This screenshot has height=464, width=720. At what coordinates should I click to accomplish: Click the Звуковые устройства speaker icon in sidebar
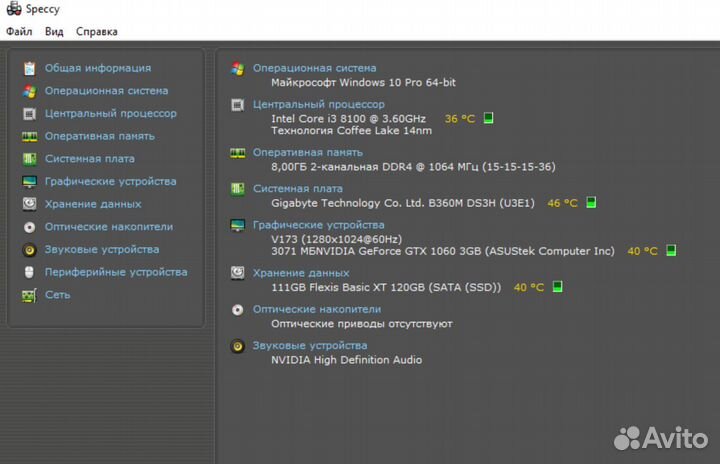(29, 250)
